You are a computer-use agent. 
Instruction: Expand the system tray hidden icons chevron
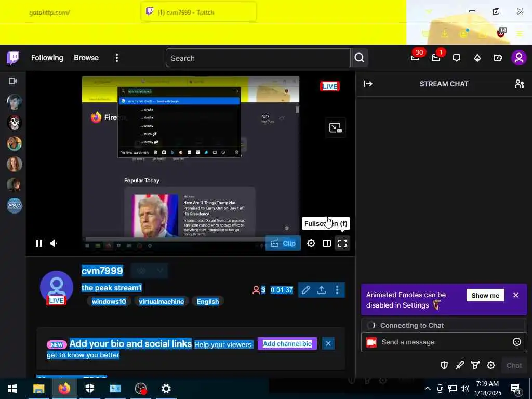click(x=428, y=389)
